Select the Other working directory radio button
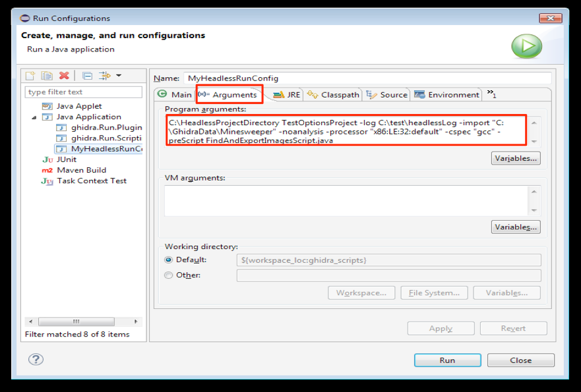581x392 pixels. pyautogui.click(x=169, y=275)
